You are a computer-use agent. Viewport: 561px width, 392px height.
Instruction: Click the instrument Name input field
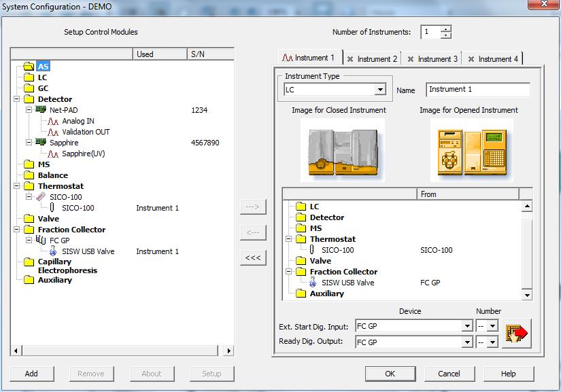coord(478,89)
